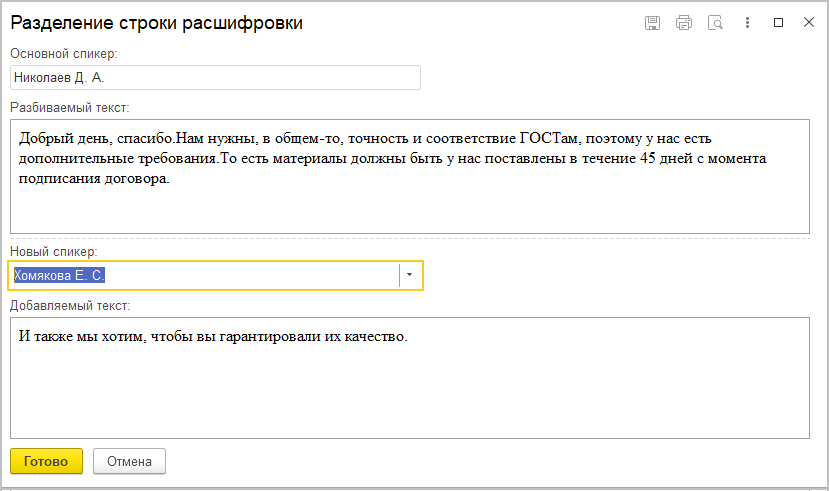Image resolution: width=829 pixels, height=491 pixels.
Task: Click the save diskette icon
Action: click(x=653, y=22)
